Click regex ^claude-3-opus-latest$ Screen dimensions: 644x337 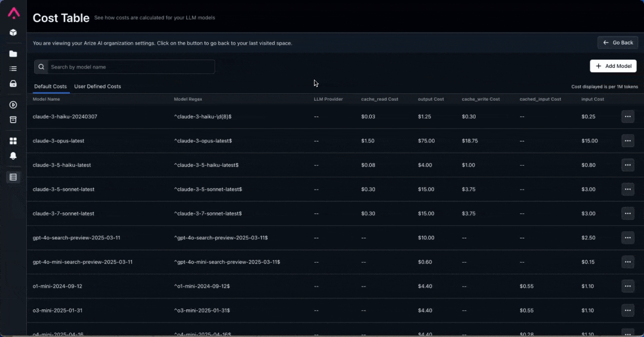point(203,141)
